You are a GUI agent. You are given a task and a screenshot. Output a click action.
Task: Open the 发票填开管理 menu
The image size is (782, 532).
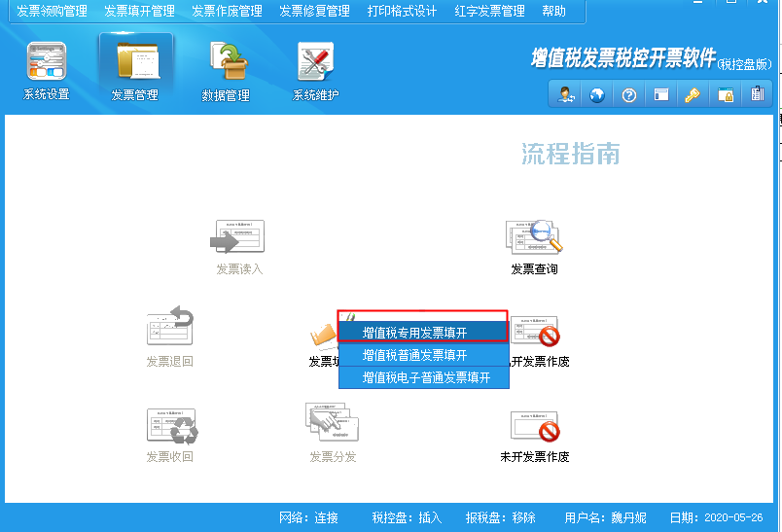[x=139, y=11]
